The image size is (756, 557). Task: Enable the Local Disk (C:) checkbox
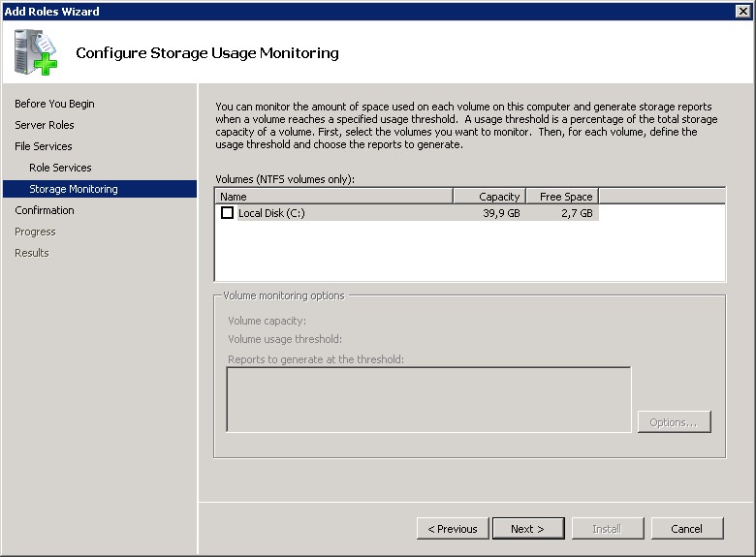click(228, 213)
